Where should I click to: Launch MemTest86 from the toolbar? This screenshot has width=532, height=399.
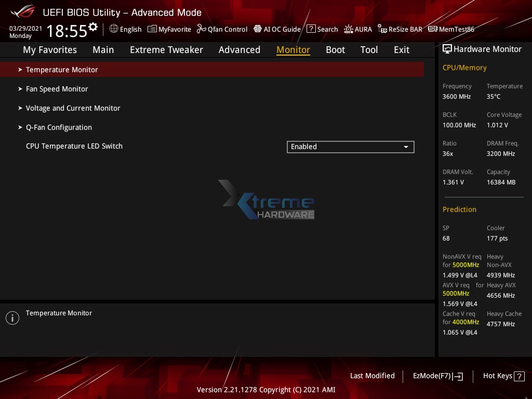tap(451, 29)
